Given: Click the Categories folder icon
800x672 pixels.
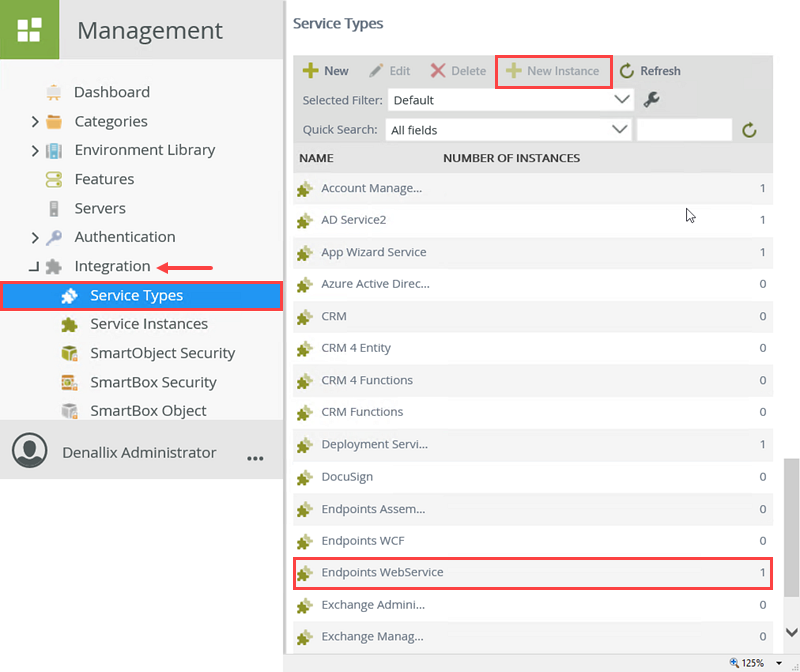Looking at the screenshot, I should (54, 121).
